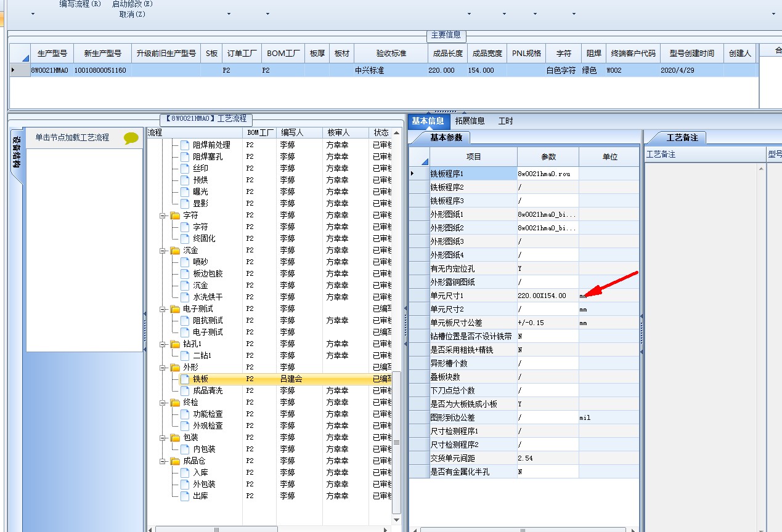
Task: Collapse the 终检 folder node
Action: (x=163, y=402)
